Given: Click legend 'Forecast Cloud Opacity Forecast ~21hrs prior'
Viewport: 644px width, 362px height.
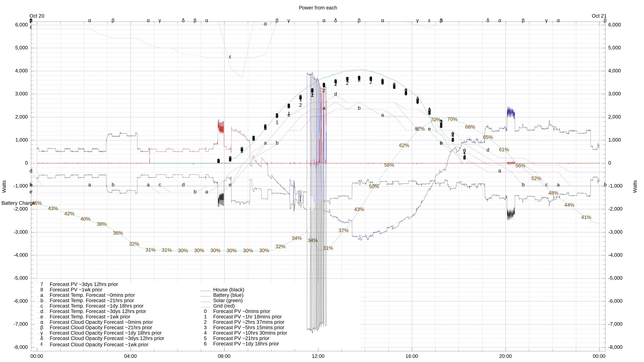Looking at the screenshot, I should (101, 328).
